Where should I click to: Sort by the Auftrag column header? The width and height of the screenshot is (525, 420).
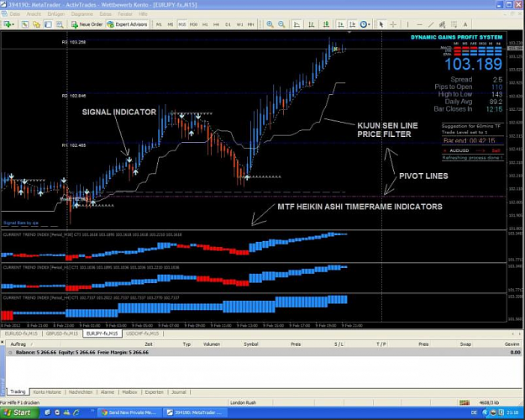point(18,344)
